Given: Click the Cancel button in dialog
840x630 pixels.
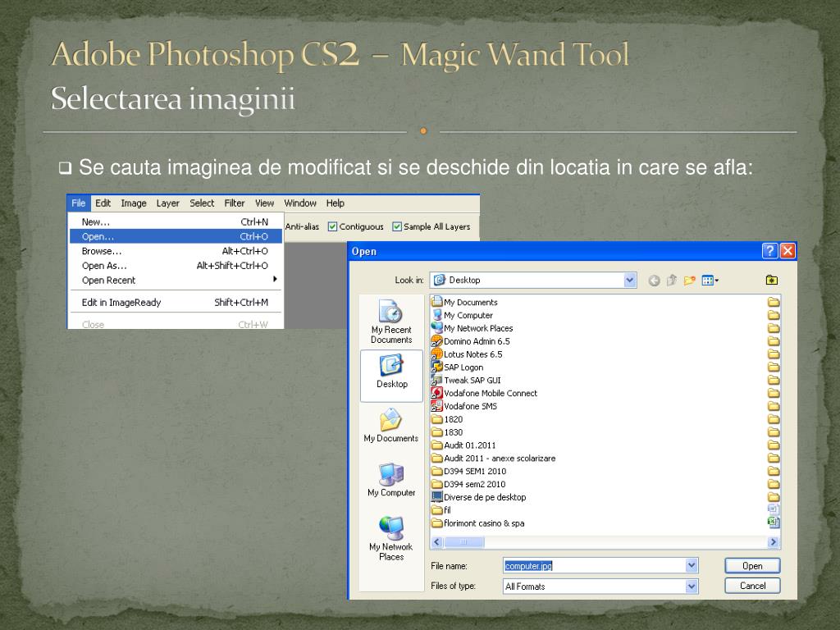Looking at the screenshot, I should [x=752, y=586].
